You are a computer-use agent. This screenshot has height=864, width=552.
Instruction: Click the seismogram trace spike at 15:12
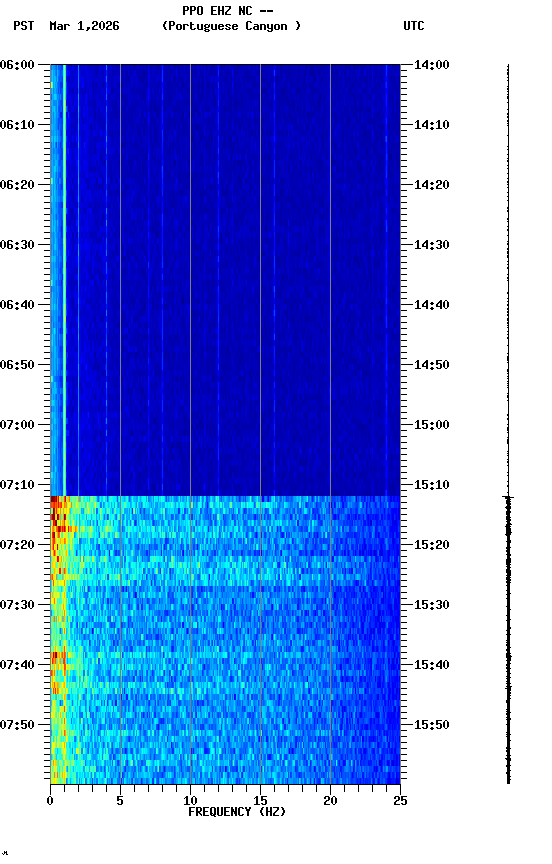click(508, 498)
